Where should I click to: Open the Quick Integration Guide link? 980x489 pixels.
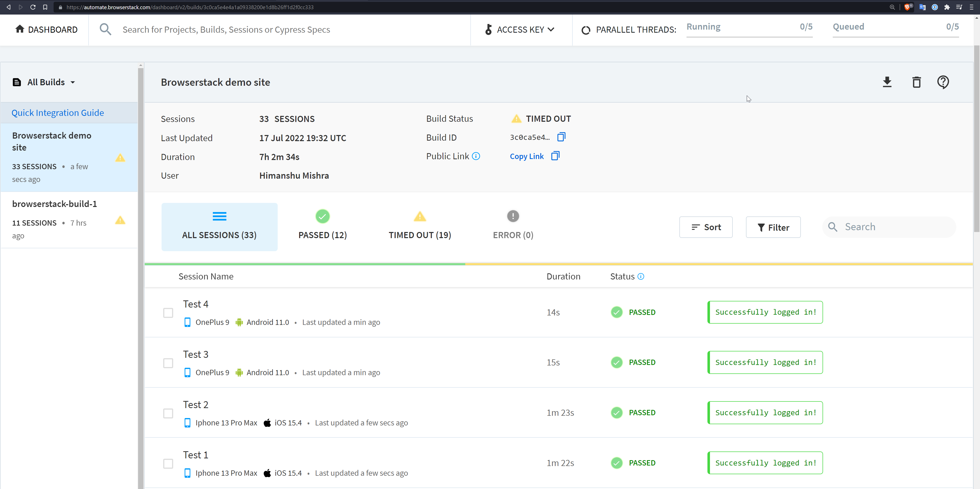click(57, 113)
